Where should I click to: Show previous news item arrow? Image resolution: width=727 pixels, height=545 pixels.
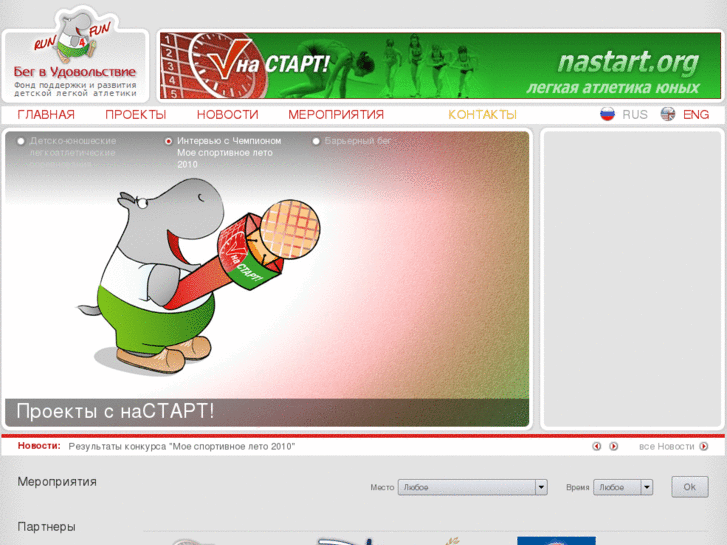click(597, 446)
